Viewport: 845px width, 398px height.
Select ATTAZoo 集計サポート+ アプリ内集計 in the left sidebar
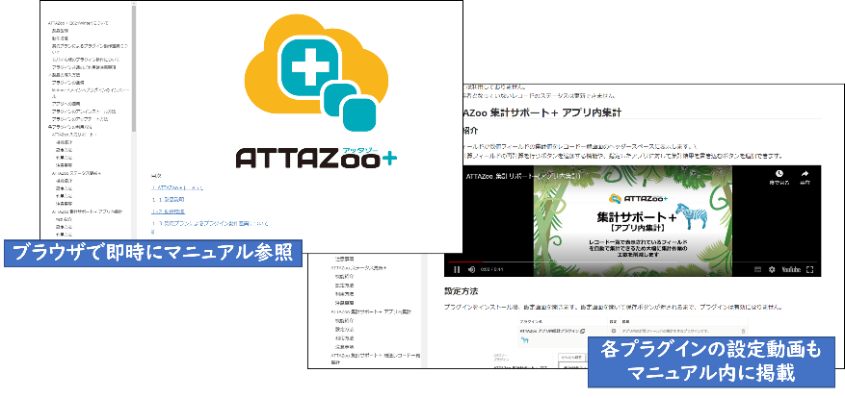[x=87, y=212]
